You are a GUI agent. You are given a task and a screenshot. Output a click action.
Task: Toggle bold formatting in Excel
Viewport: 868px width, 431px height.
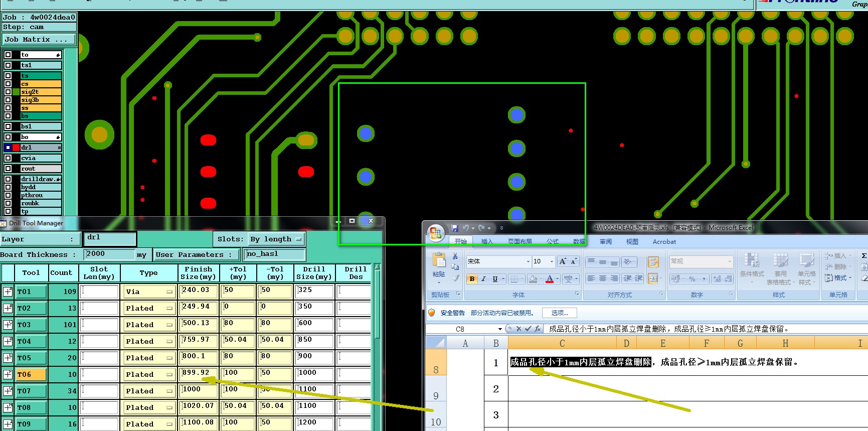(x=472, y=279)
